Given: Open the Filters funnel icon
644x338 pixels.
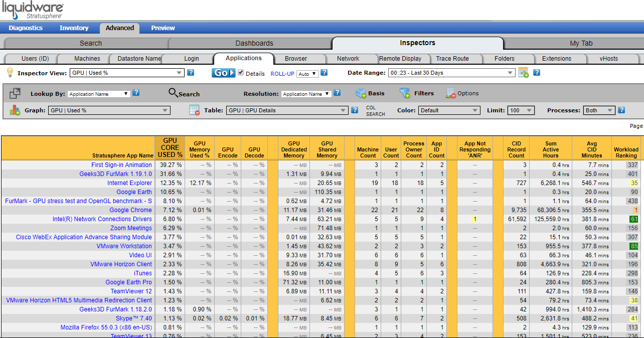Looking at the screenshot, I should click(x=404, y=93).
